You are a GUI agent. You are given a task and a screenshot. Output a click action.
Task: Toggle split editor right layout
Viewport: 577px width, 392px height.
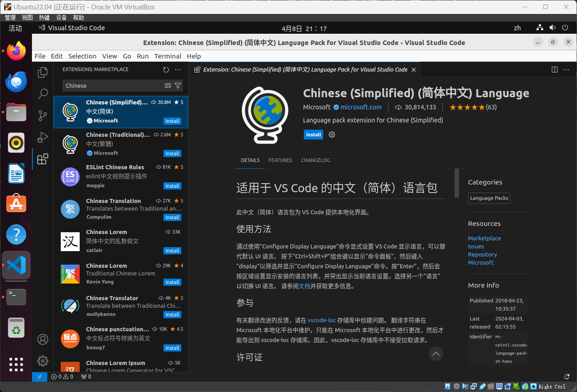(x=554, y=70)
